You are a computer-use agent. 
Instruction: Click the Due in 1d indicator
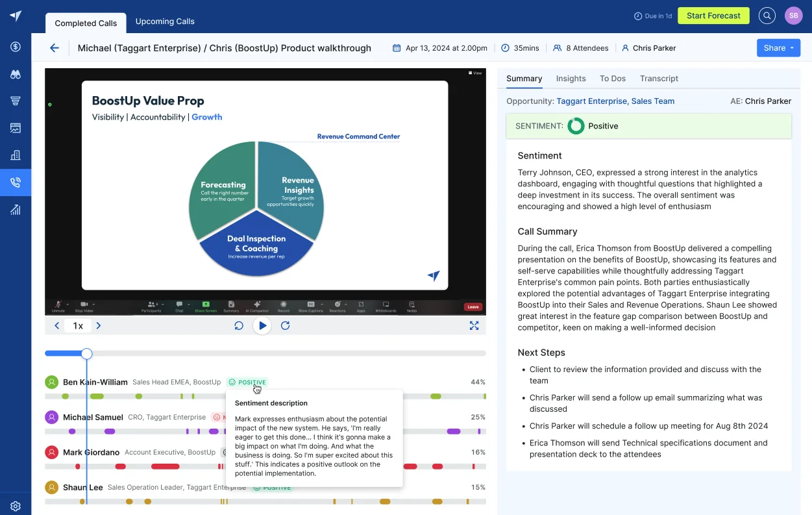point(653,16)
